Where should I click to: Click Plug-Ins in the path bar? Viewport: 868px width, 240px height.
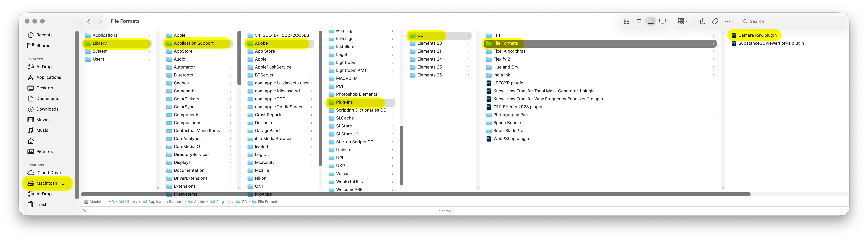pyautogui.click(x=223, y=202)
